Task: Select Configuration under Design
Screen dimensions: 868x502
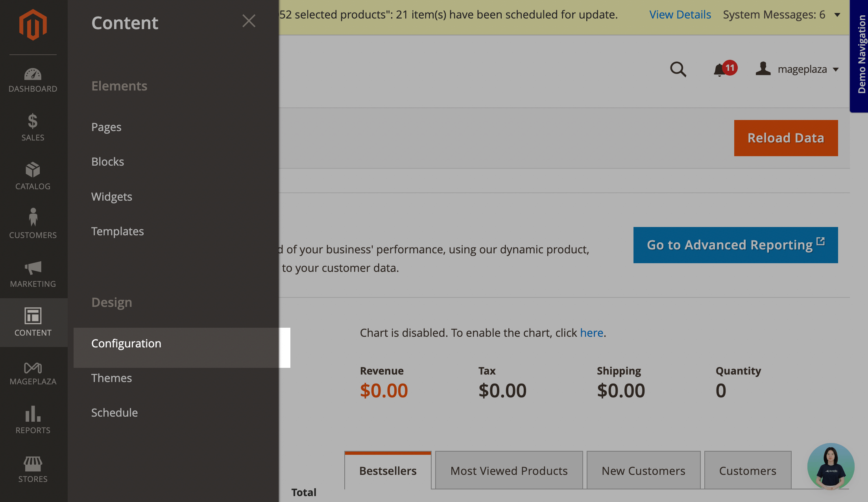Action: click(x=126, y=343)
